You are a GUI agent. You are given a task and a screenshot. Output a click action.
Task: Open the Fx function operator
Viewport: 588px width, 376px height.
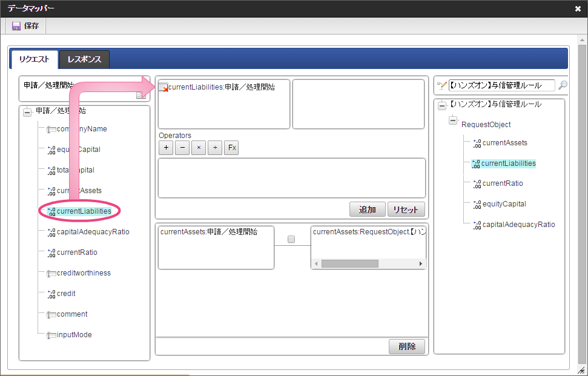[231, 148]
